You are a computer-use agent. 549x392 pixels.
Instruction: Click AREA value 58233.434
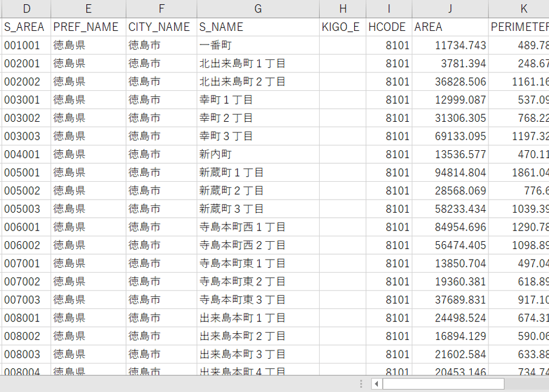450,209
